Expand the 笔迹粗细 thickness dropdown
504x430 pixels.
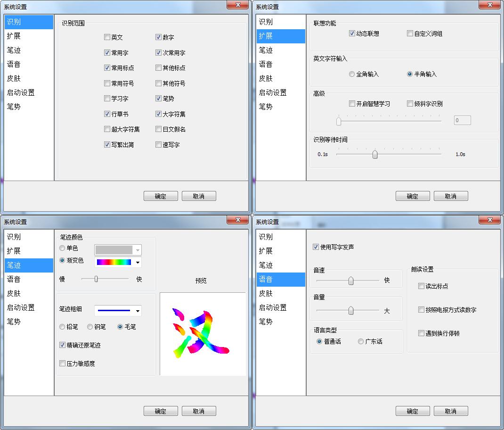click(118, 311)
